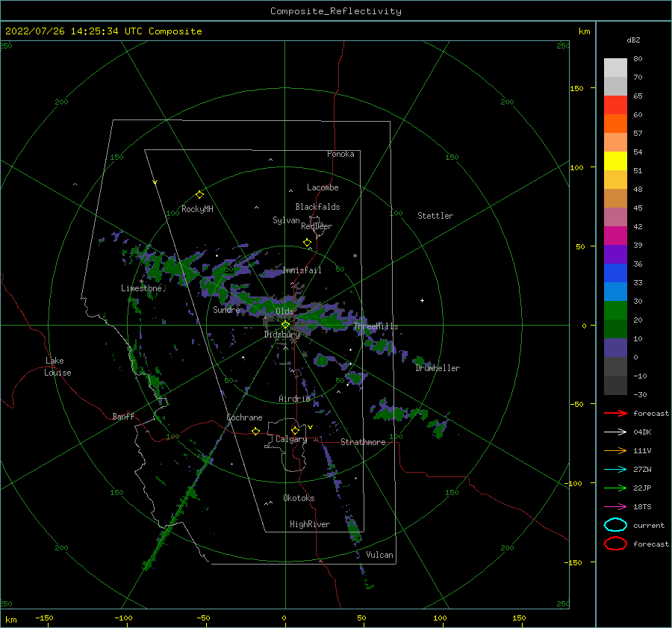672x628 pixels.
Task: Click the Lacombe city label
Action: (323, 187)
